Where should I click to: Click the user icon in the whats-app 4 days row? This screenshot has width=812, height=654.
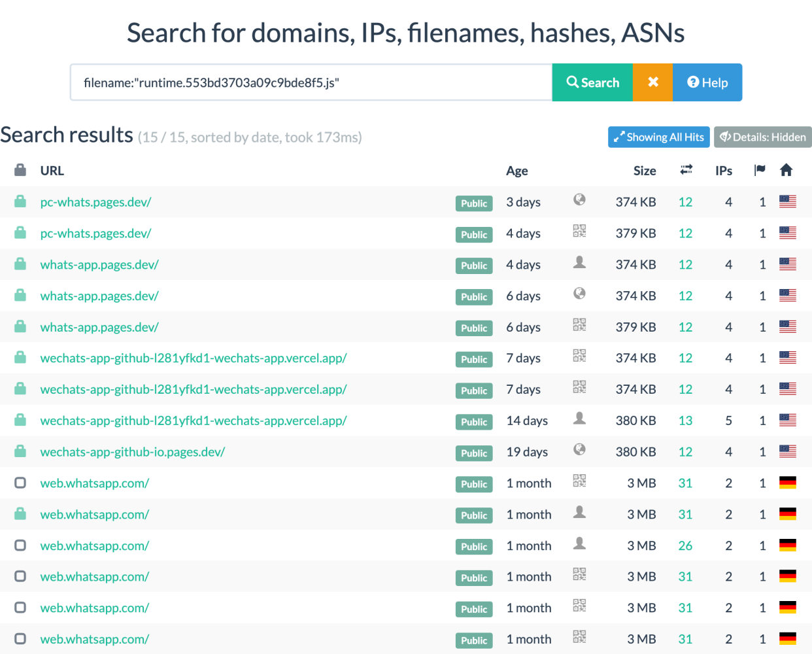coord(579,262)
